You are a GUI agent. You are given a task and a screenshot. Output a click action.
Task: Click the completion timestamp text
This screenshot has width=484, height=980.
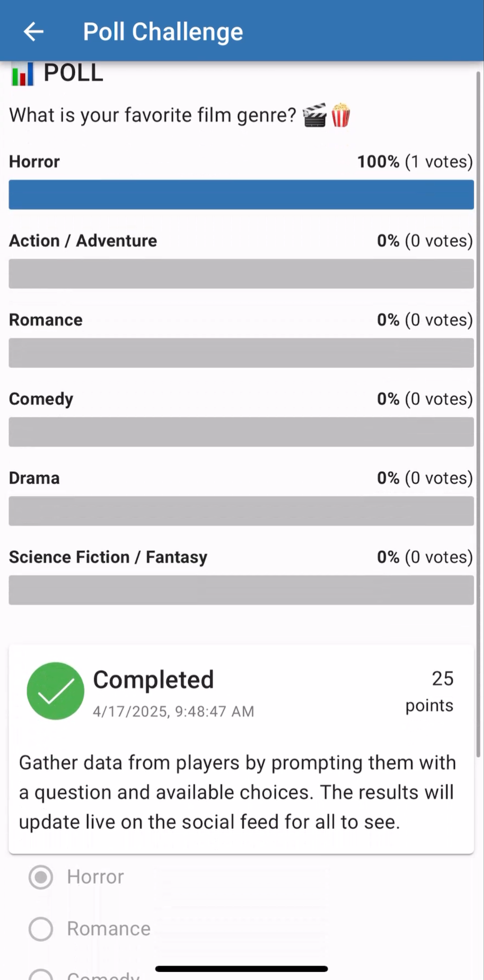click(x=173, y=711)
